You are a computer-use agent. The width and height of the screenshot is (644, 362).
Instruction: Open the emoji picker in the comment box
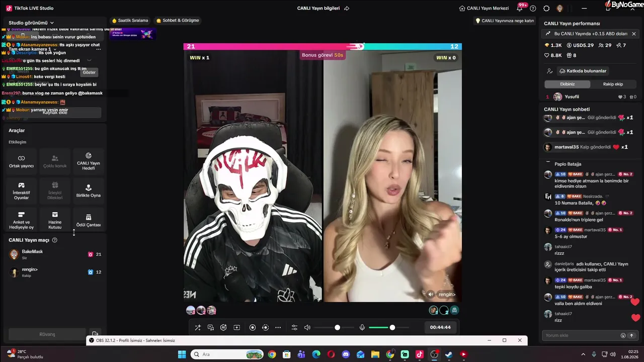tap(623, 335)
